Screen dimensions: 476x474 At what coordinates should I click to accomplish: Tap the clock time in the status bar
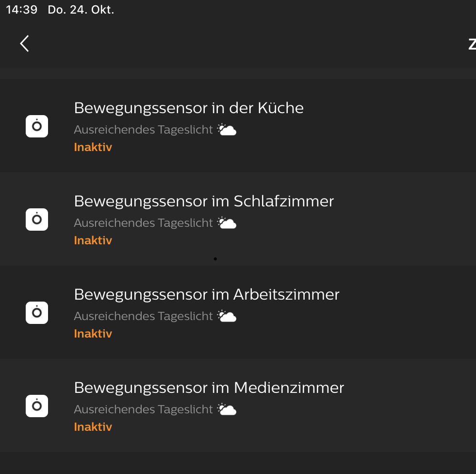(x=21, y=10)
